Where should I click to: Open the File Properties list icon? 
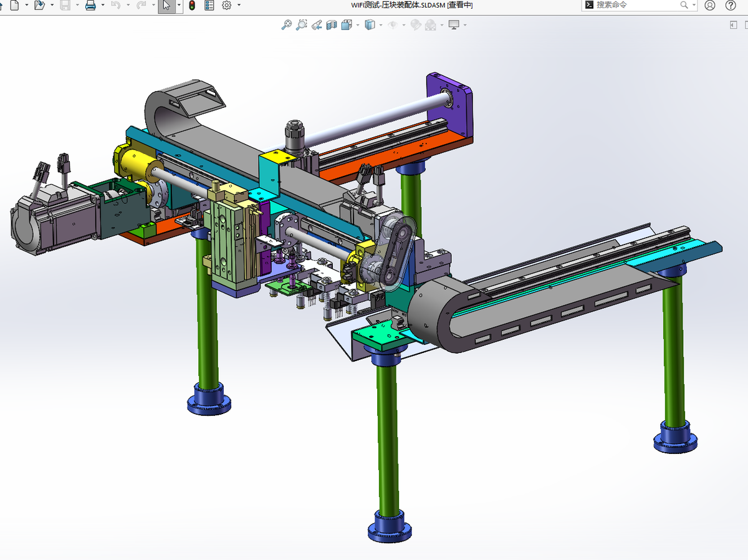[209, 6]
